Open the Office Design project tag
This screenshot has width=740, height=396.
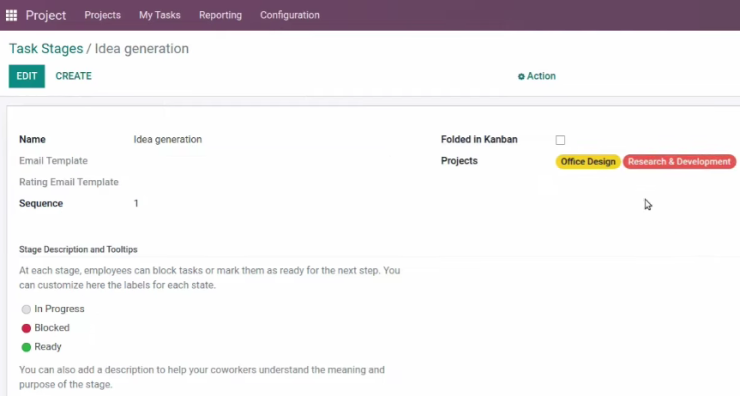588,161
